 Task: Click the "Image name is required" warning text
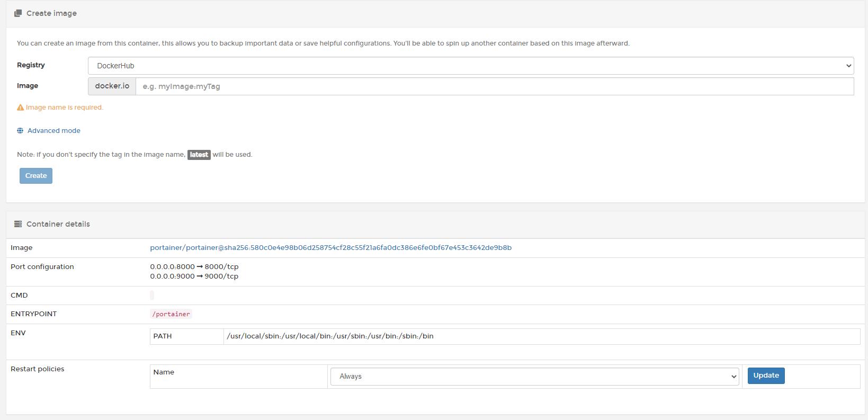[64, 108]
